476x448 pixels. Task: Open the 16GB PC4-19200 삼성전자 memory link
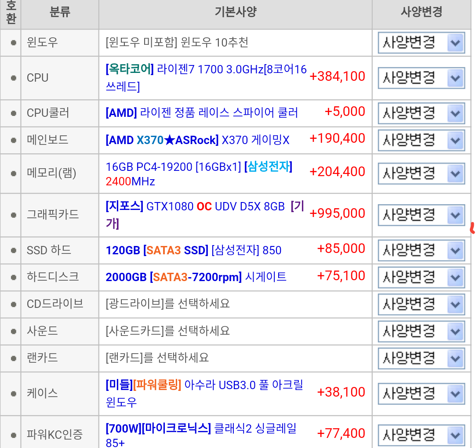tap(199, 174)
